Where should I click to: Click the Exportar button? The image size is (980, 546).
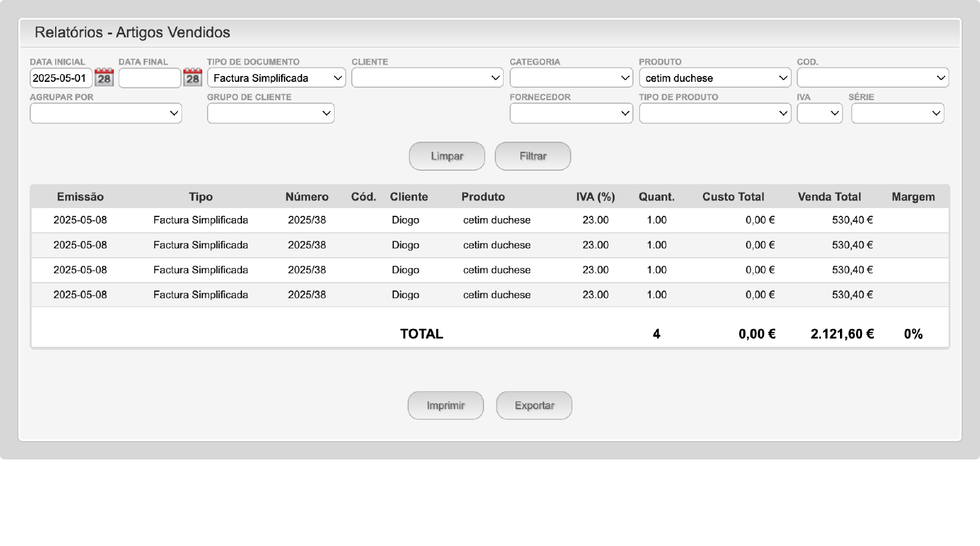pyautogui.click(x=534, y=405)
